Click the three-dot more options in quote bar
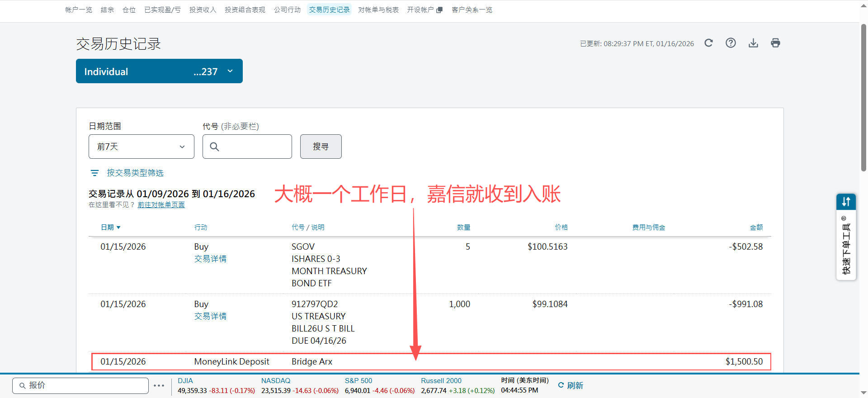This screenshot has height=398, width=868. (159, 385)
